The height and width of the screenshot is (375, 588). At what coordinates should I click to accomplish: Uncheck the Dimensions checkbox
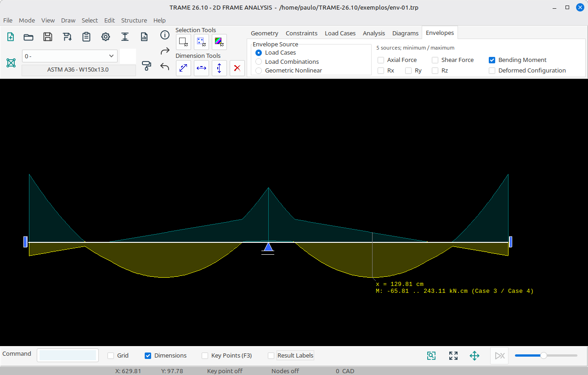pos(148,356)
